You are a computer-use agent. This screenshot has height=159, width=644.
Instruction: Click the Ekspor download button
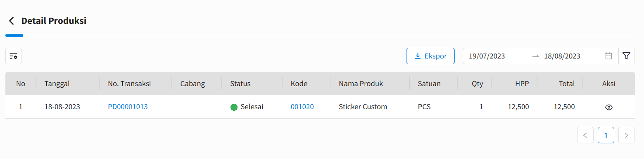tap(430, 56)
